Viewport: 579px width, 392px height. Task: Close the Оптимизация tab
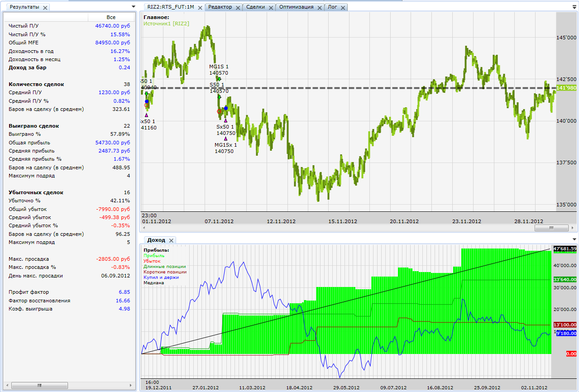pyautogui.click(x=320, y=7)
